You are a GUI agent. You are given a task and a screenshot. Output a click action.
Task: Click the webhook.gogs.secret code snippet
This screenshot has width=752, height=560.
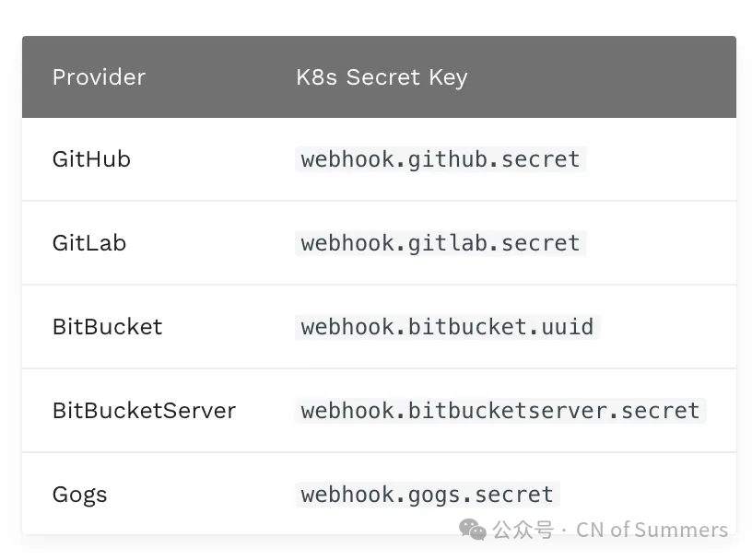(x=428, y=495)
